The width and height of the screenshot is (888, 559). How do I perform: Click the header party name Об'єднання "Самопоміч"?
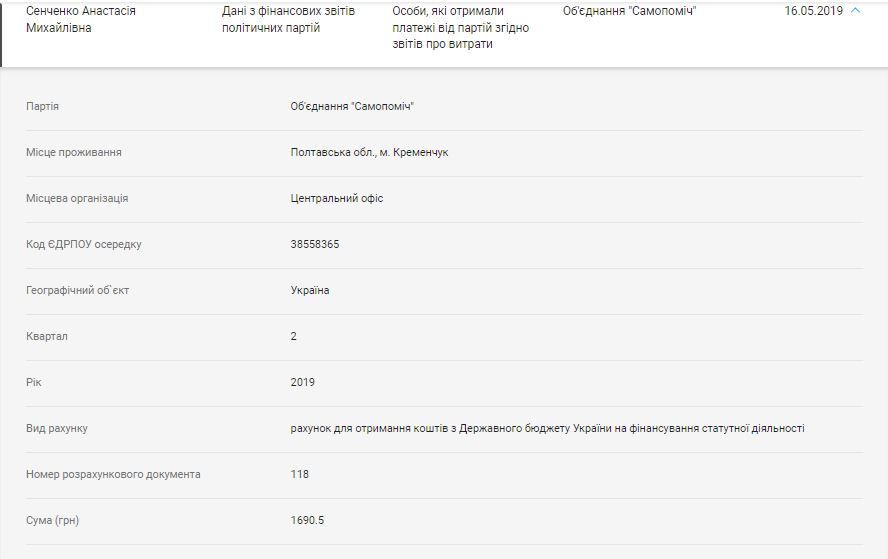[629, 11]
